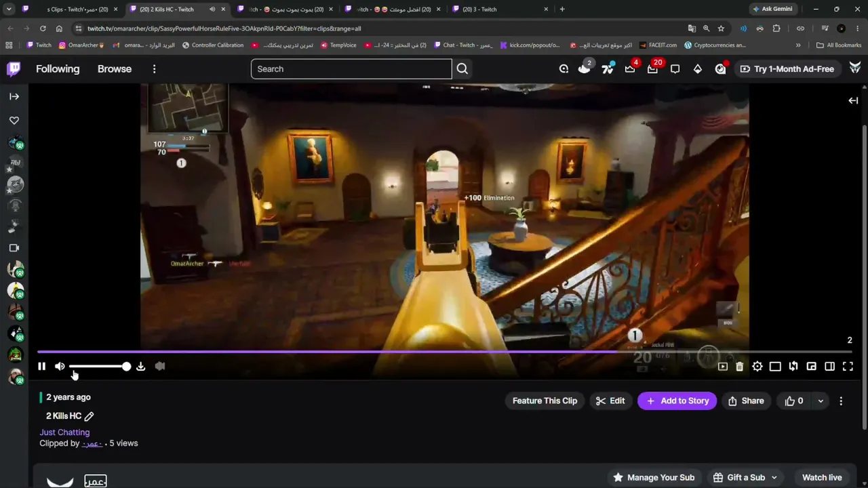Screen dimensions: 868x488
Task: Open the page zoom magnifier in the address bar
Action: (706, 28)
